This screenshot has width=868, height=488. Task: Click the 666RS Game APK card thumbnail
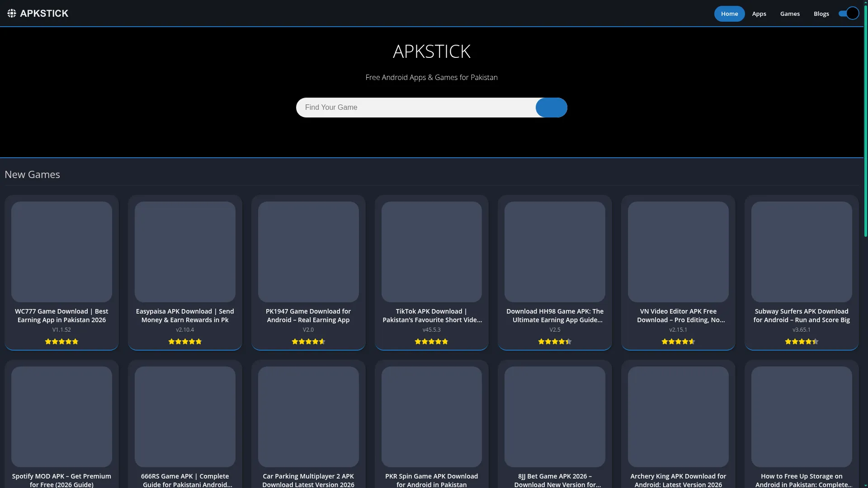pyautogui.click(x=185, y=417)
